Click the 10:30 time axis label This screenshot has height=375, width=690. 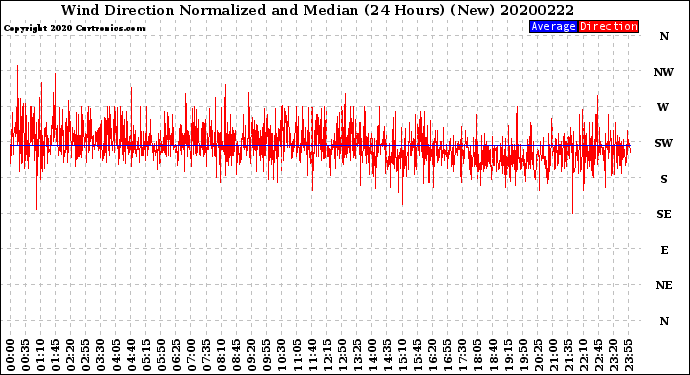[x=282, y=355]
